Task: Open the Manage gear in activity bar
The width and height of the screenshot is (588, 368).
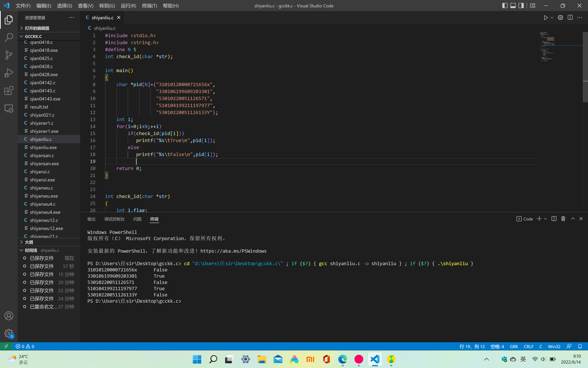Action: pos(9,333)
